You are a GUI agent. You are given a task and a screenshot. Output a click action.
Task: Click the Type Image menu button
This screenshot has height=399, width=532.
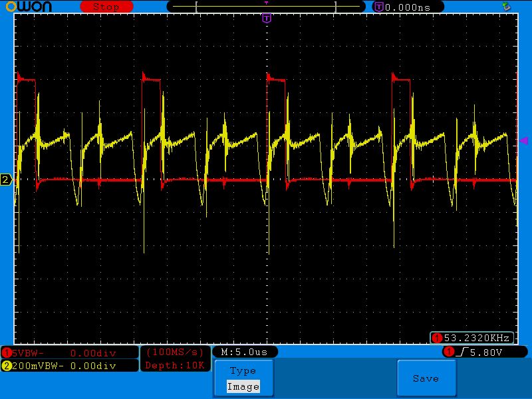click(243, 378)
